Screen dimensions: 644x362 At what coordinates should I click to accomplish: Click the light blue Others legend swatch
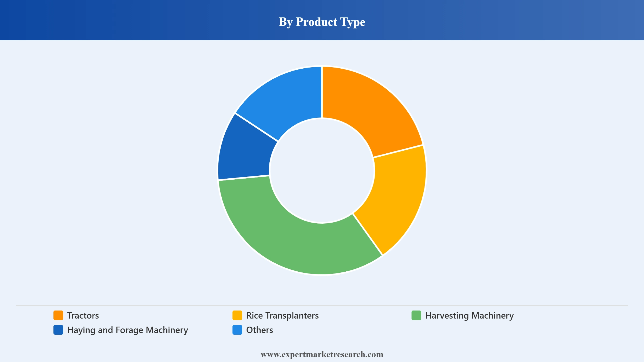pyautogui.click(x=237, y=330)
